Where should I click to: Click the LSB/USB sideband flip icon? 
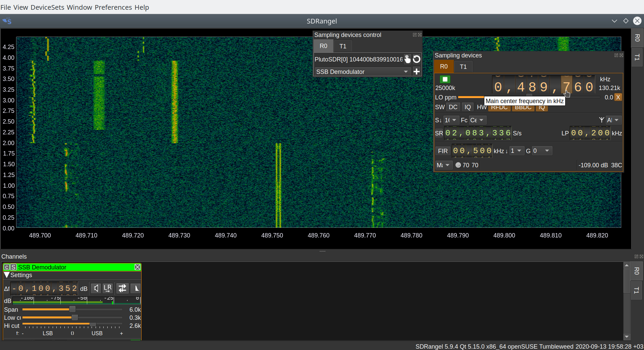click(x=122, y=288)
